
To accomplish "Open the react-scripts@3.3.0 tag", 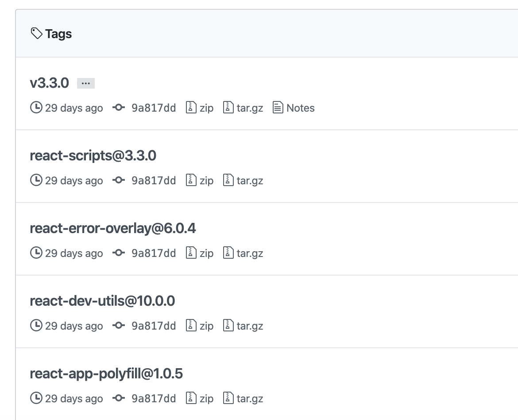I will click(x=93, y=156).
